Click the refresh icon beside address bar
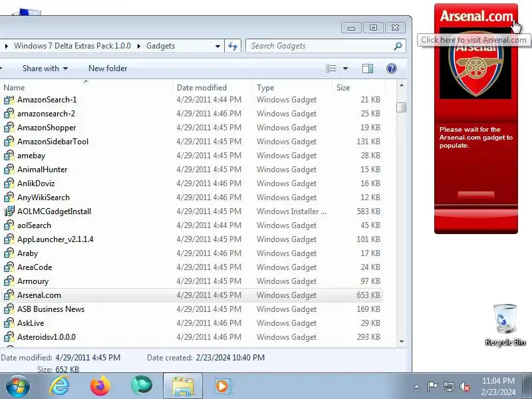The image size is (532, 399). pos(233,46)
